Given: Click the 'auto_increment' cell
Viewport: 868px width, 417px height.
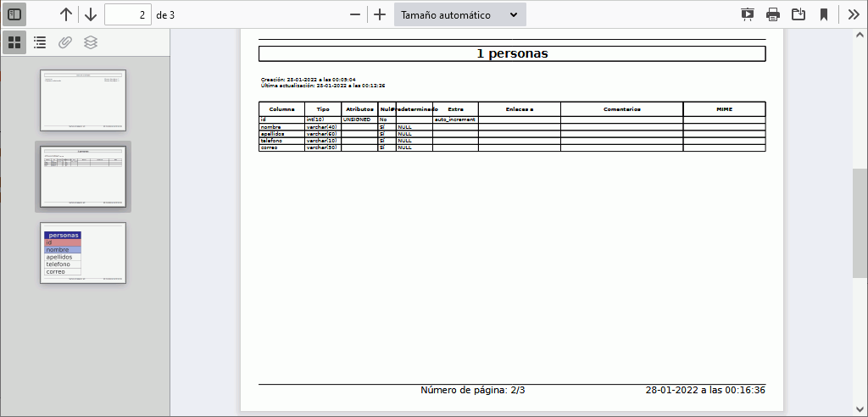Looking at the screenshot, I should point(455,120).
